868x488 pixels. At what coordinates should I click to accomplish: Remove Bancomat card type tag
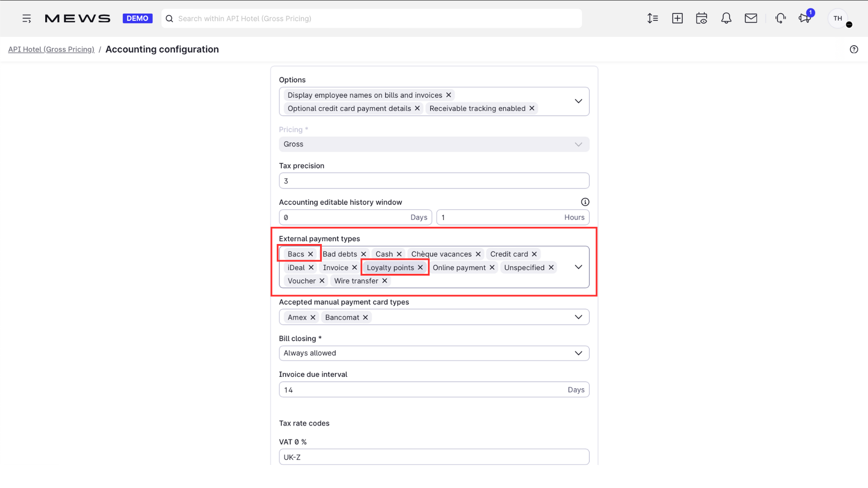pos(365,317)
